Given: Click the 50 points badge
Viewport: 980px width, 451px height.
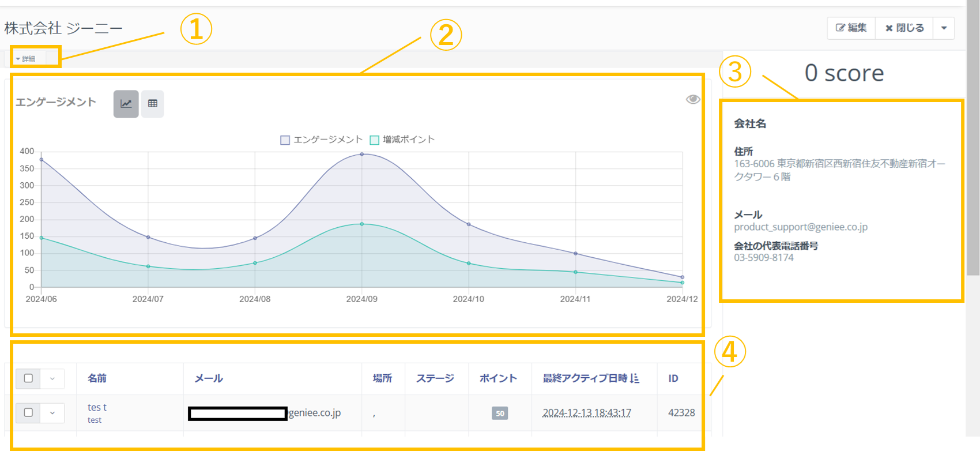Looking at the screenshot, I should pos(500,413).
